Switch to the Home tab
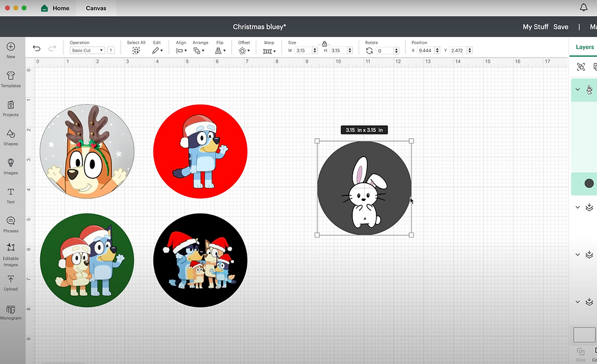This screenshot has height=364, width=597. (55, 8)
